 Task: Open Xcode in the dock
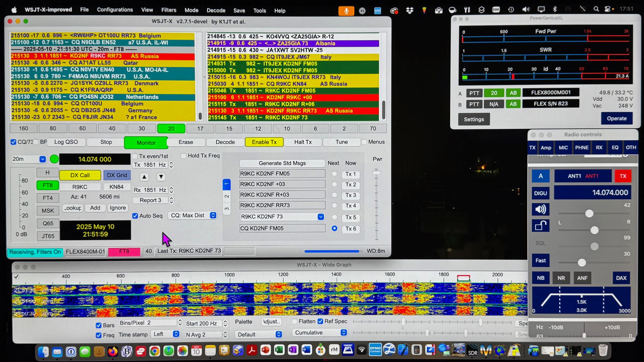point(403,350)
